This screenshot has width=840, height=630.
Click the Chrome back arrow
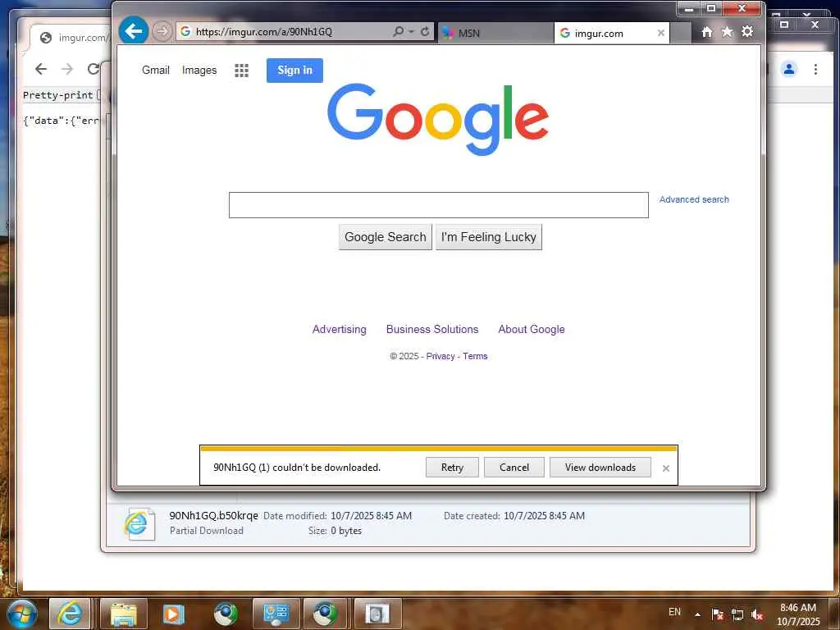tap(41, 69)
